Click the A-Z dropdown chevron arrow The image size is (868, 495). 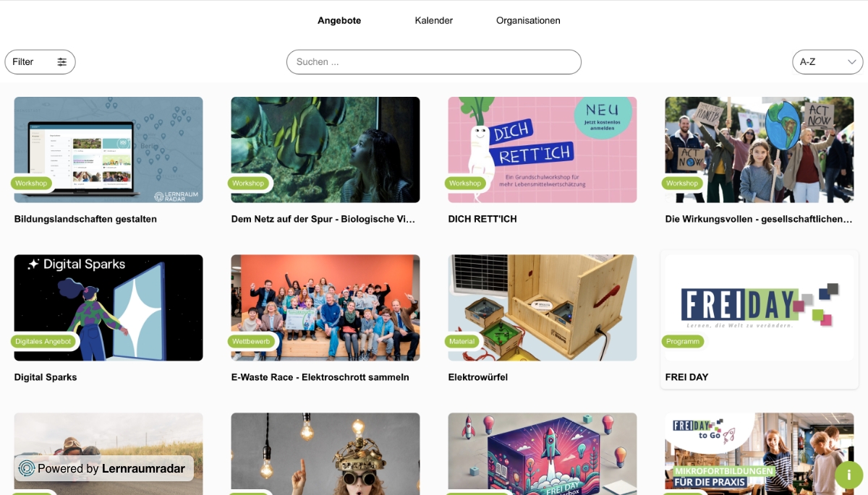tap(852, 62)
